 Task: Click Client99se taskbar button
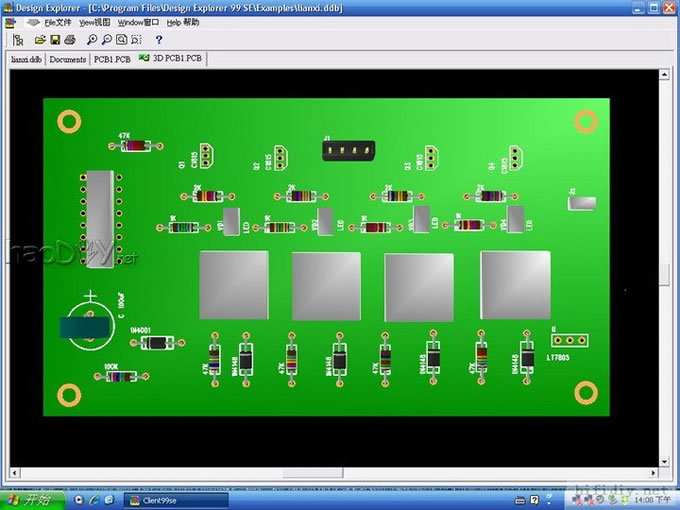click(x=175, y=499)
